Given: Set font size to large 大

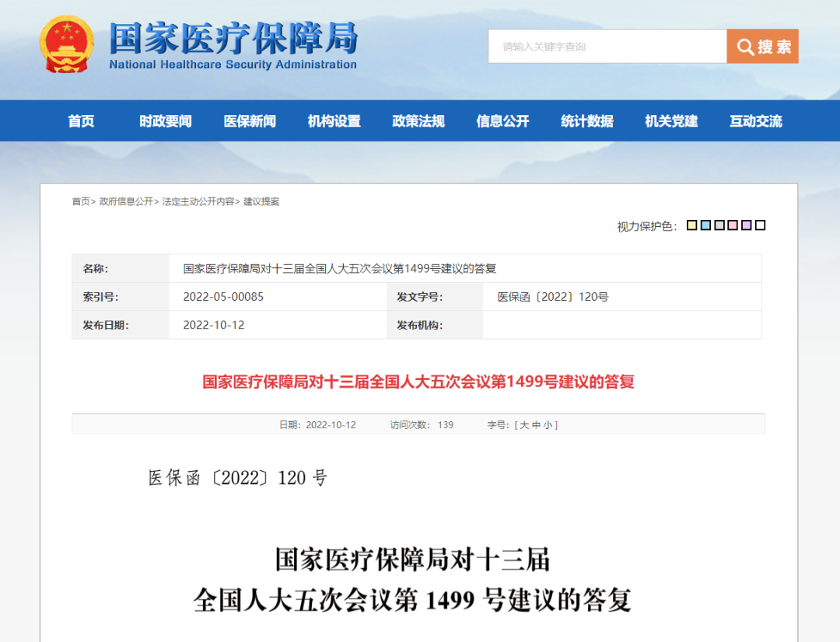Looking at the screenshot, I should (x=523, y=425).
